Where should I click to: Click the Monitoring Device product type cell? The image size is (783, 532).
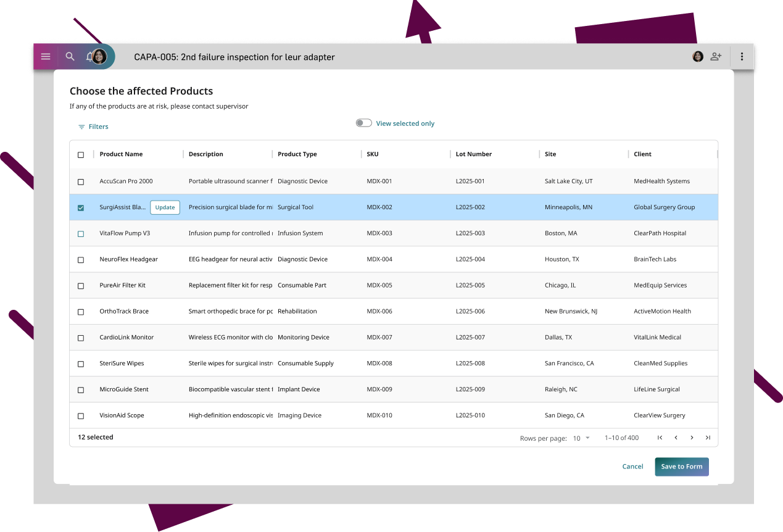(304, 337)
